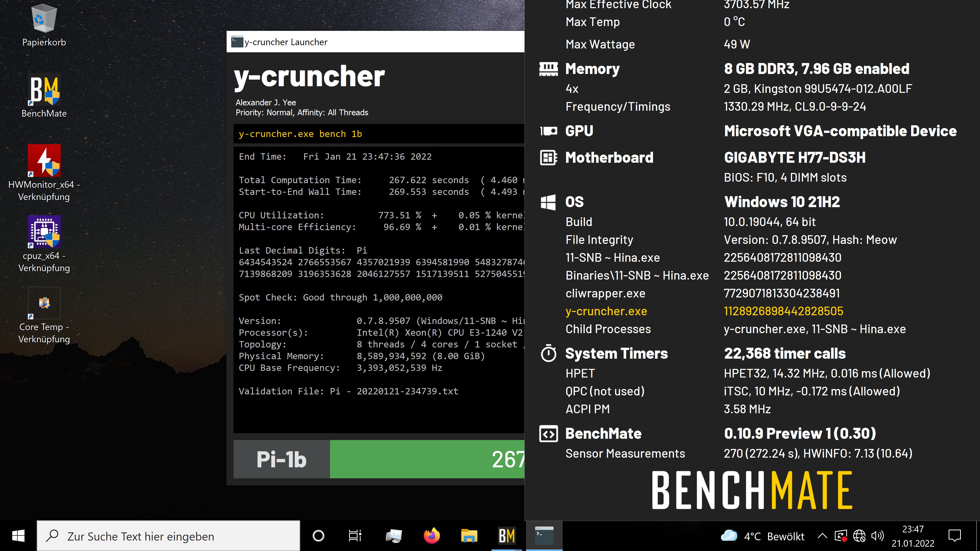The height and width of the screenshot is (551, 980).
Task: Click the BenchMate section code icon
Action: (548, 433)
